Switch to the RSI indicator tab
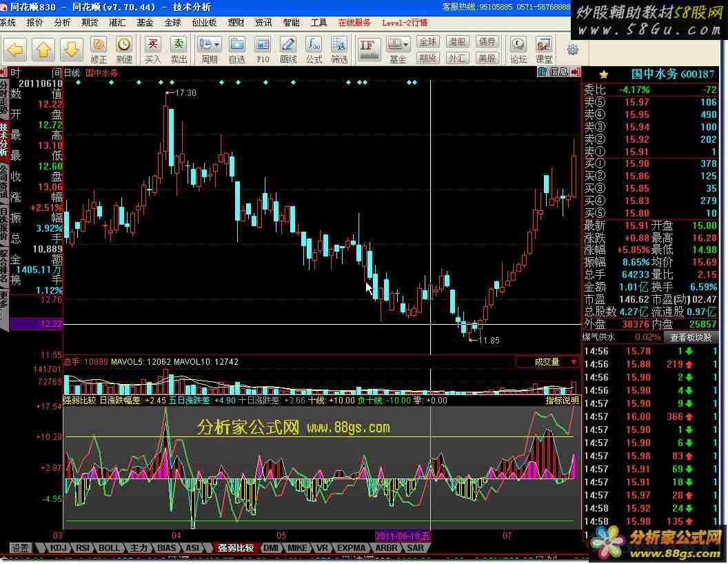Screen dimensions: 728x564 tap(83, 548)
